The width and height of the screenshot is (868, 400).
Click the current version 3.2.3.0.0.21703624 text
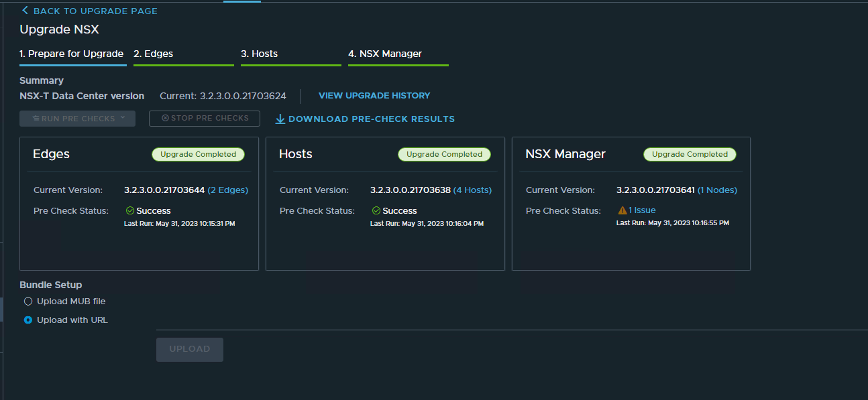[x=243, y=96]
